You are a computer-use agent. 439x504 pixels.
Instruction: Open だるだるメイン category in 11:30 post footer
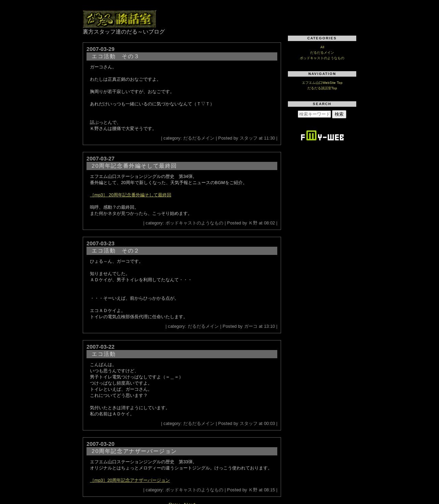(x=199, y=138)
